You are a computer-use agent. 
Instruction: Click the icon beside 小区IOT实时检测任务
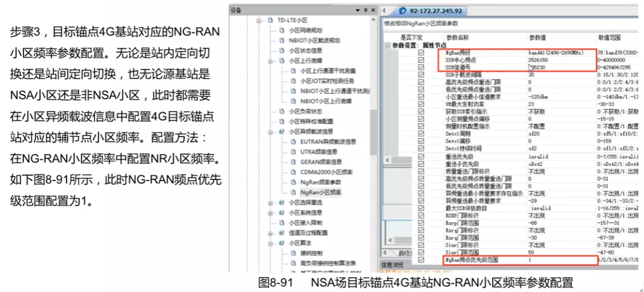293,81
